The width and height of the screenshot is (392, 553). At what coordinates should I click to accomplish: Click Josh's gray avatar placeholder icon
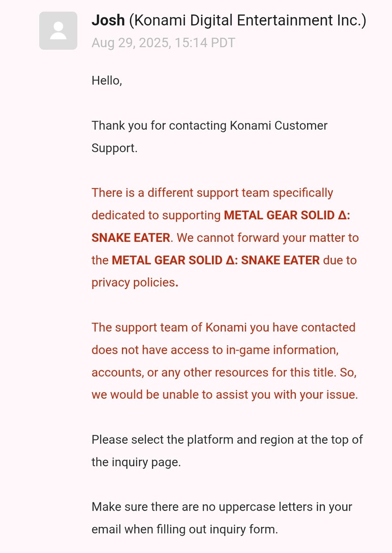[58, 31]
